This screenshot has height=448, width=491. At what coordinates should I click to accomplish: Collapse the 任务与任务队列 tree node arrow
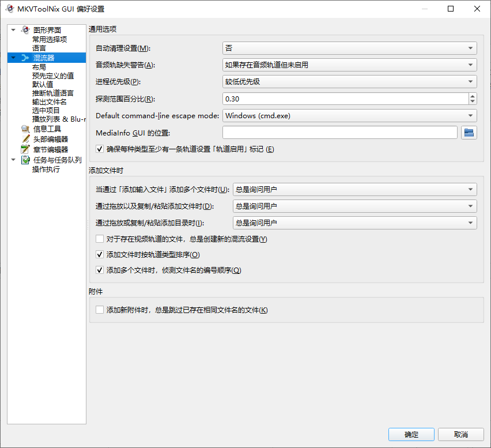[13, 160]
